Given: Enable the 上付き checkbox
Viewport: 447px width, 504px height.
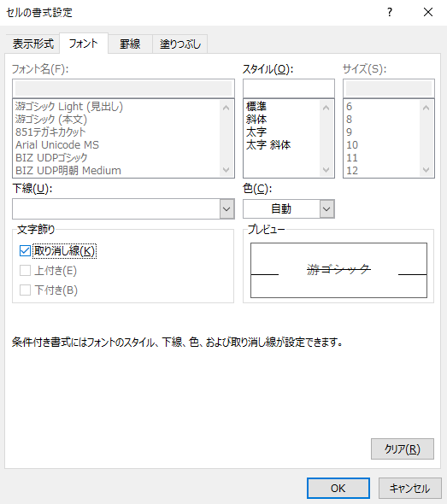Looking at the screenshot, I should coord(25,270).
